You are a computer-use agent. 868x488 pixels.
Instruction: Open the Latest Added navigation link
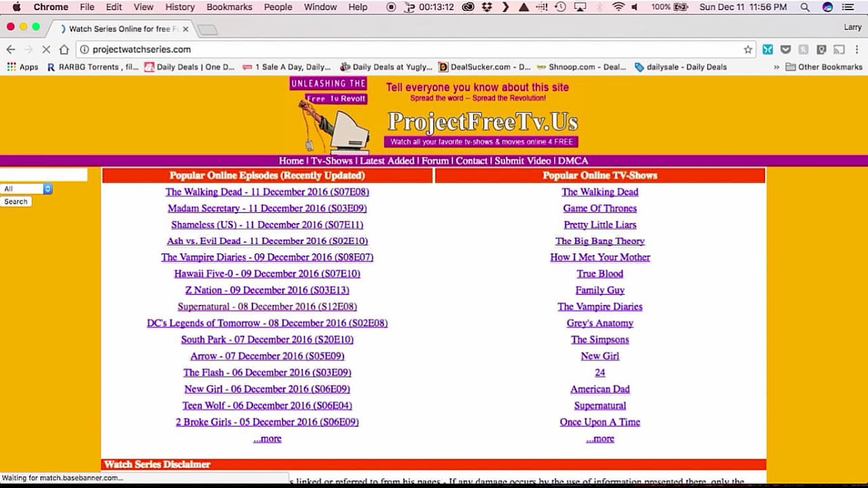pyautogui.click(x=387, y=161)
